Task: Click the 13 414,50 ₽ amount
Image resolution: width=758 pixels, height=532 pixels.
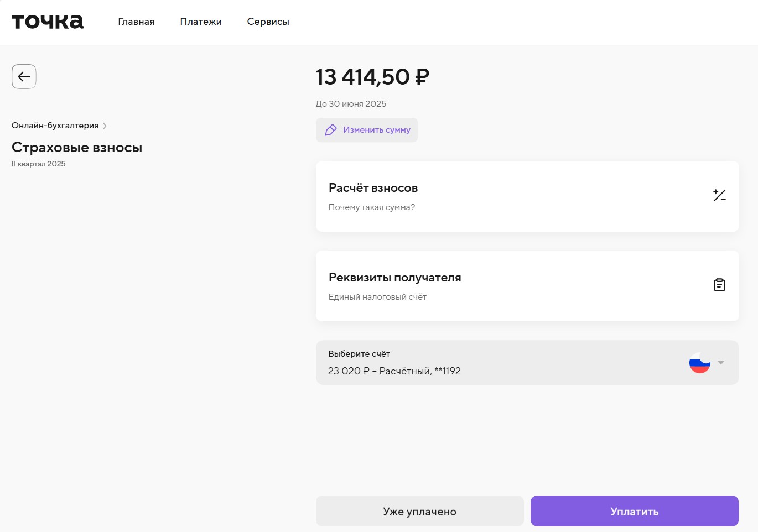Action: point(372,77)
